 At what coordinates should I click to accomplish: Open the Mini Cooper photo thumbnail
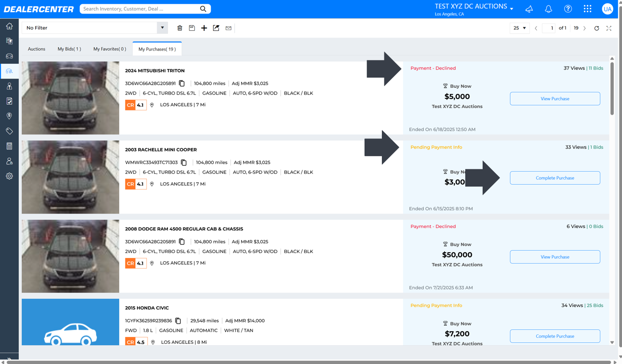70,177
